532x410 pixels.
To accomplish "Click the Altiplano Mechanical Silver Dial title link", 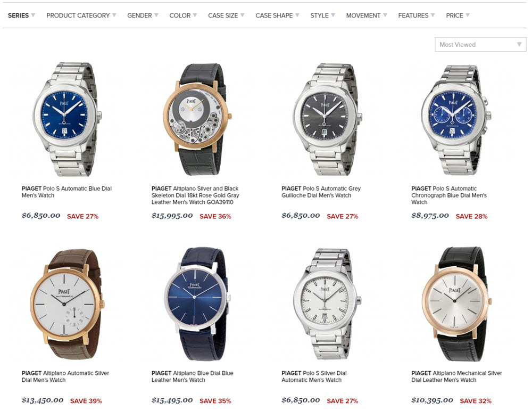I will click(x=456, y=376).
